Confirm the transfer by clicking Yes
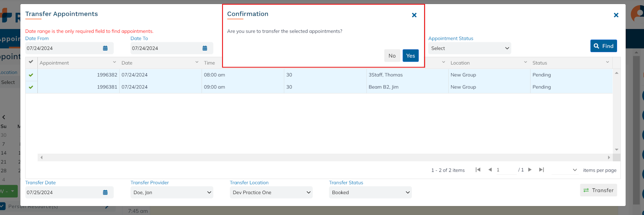The image size is (644, 215). [410, 56]
